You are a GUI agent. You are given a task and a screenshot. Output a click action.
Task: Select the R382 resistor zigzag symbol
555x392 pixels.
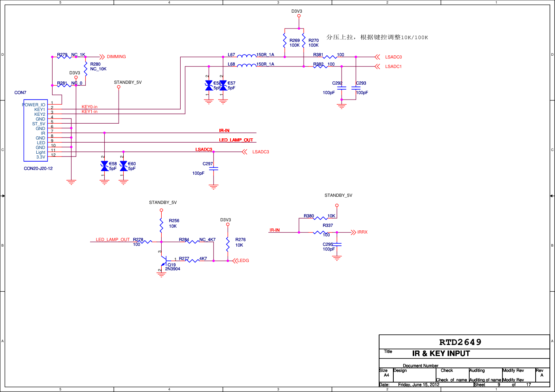[320, 66]
